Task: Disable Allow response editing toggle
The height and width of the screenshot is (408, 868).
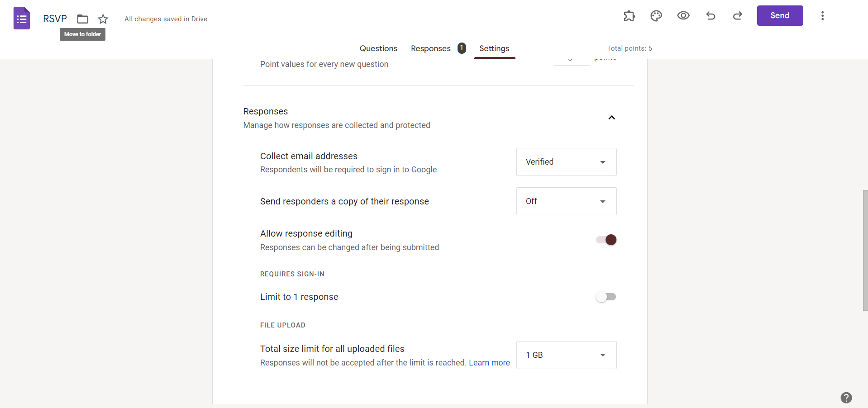Action: tap(606, 240)
